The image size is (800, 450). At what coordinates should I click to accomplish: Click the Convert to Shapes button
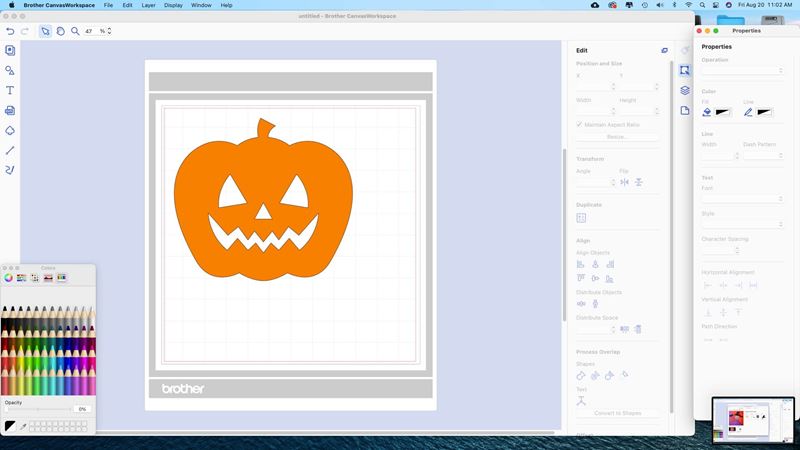[617, 413]
